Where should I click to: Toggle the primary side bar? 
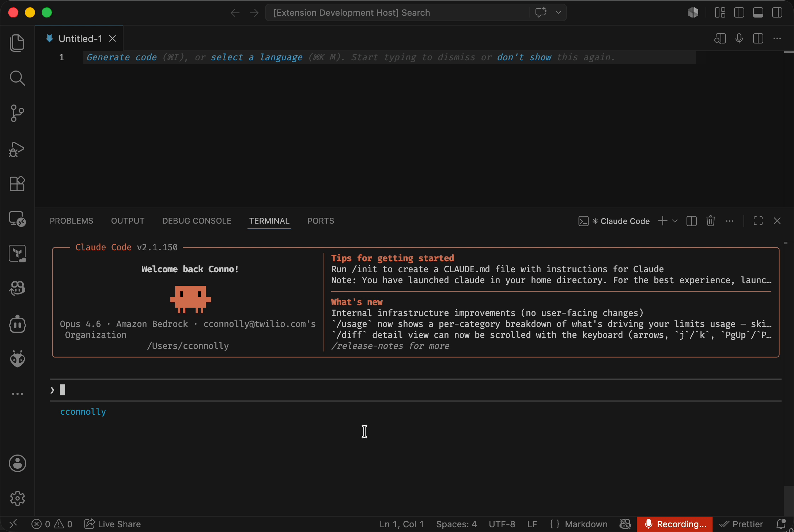739,12
